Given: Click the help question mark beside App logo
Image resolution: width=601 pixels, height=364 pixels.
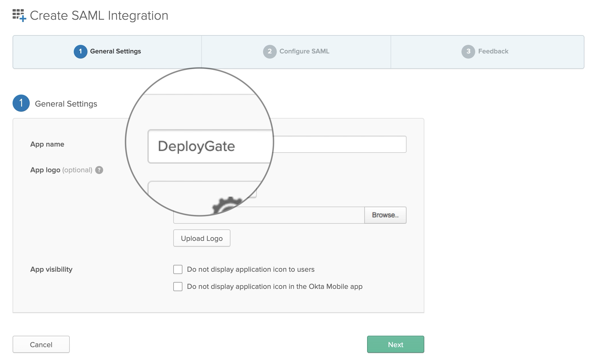Looking at the screenshot, I should click(x=99, y=170).
